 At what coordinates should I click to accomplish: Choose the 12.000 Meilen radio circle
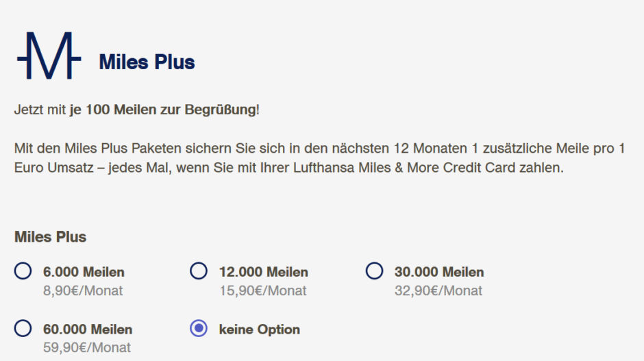point(199,271)
